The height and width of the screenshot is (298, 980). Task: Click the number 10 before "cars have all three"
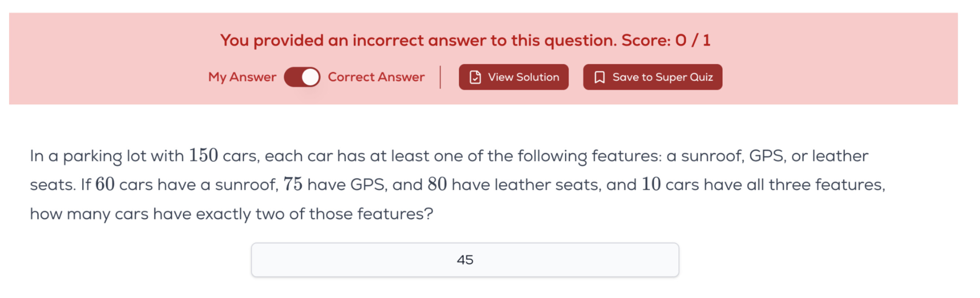coord(651,185)
